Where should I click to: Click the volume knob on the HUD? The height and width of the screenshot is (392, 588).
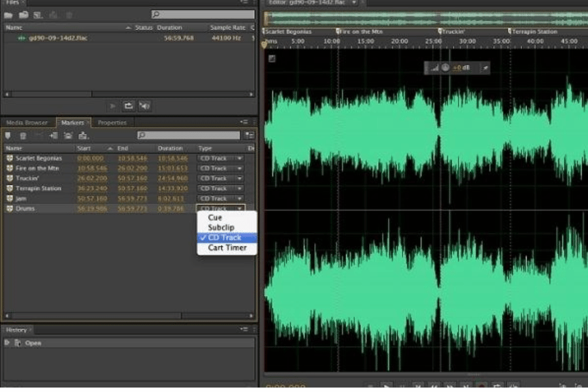coord(446,67)
